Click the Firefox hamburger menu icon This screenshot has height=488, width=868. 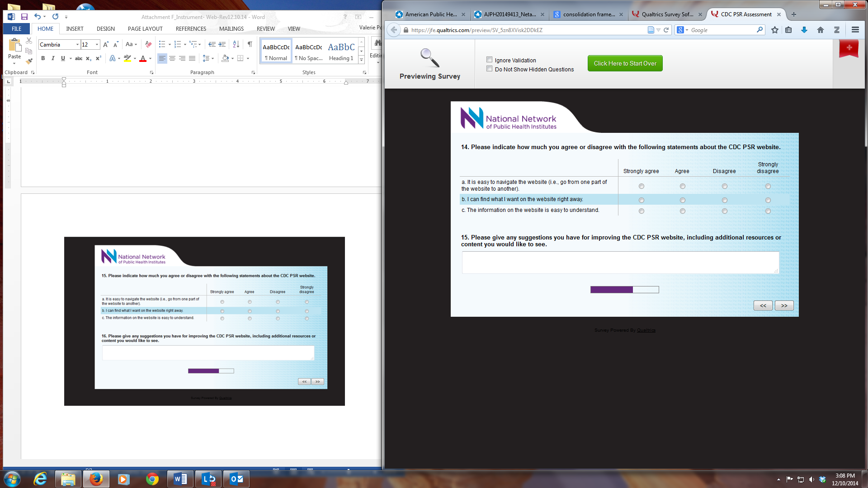click(x=855, y=30)
